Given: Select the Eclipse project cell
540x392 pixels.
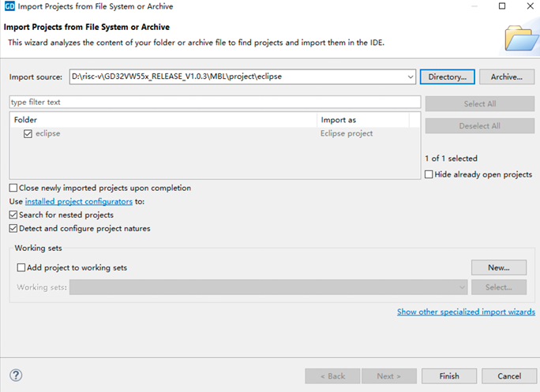Looking at the screenshot, I should pos(347,133).
